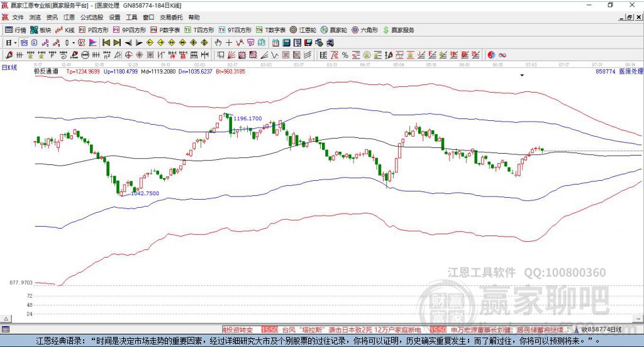This screenshot has height=347, width=644.
Task: Click the Tp=1234.9699 indicator value
Action: coord(83,72)
